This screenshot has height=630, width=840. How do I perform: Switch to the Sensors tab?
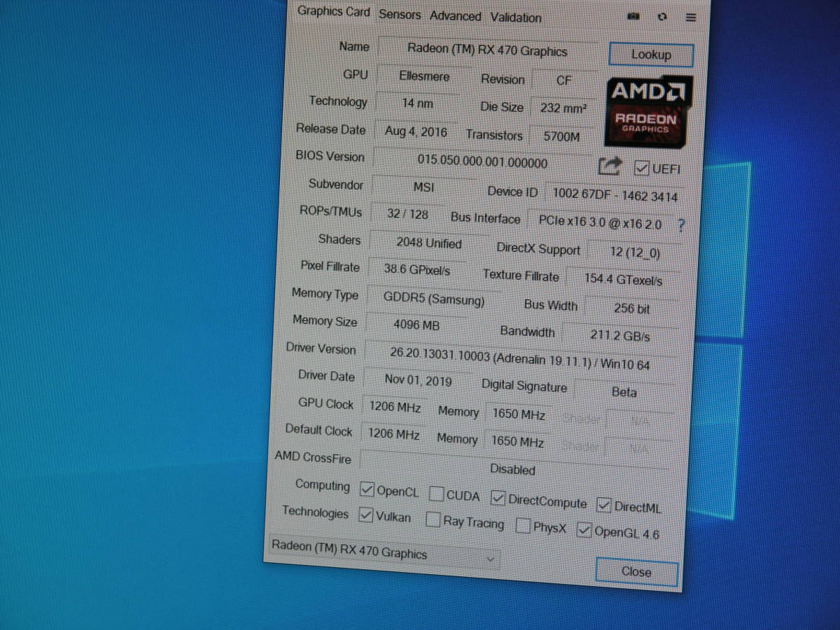[x=400, y=14]
